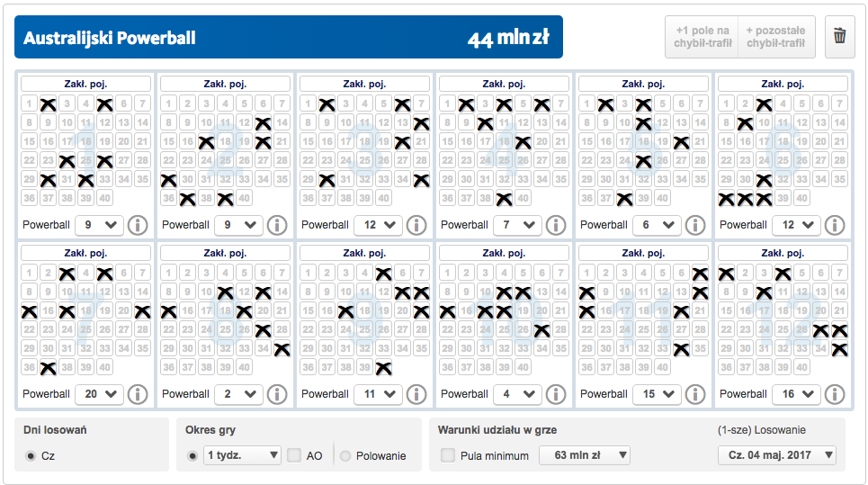This screenshot has height=485, width=868.
Task: Open info icon beside Powerball 16 dropdown
Action: coord(835,394)
